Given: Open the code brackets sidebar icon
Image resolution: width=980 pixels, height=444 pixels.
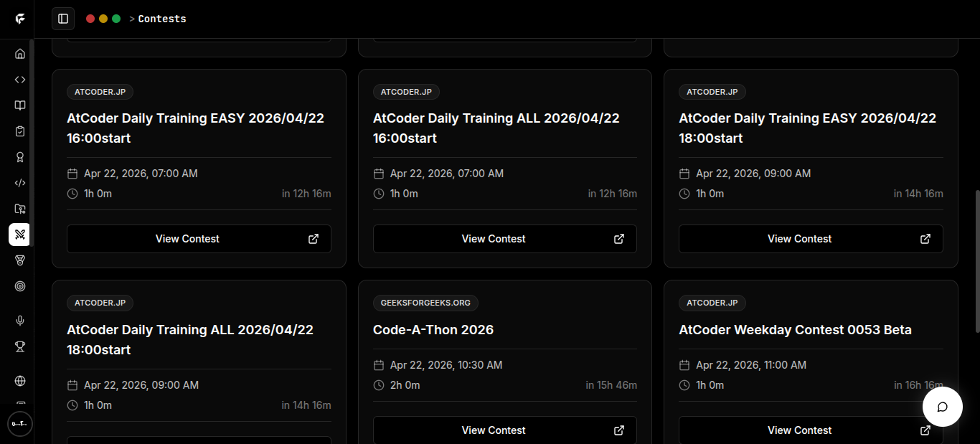Looking at the screenshot, I should point(20,80).
